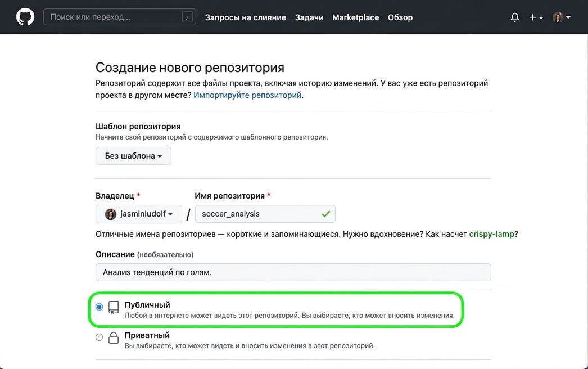Viewport: 588px width, 369px height.
Task: Use the suggested name crispy-lamp
Action: pyautogui.click(x=491, y=234)
